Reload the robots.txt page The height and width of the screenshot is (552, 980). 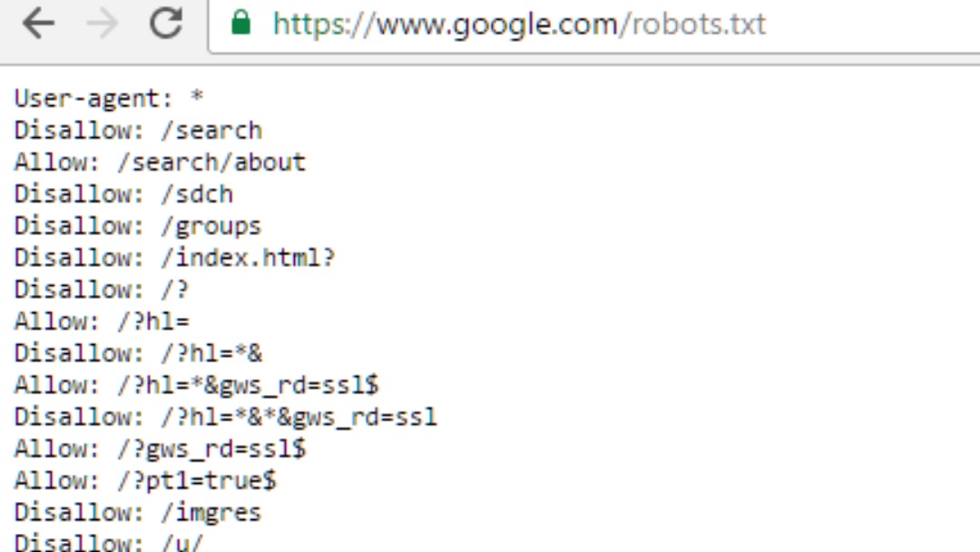coord(166,25)
